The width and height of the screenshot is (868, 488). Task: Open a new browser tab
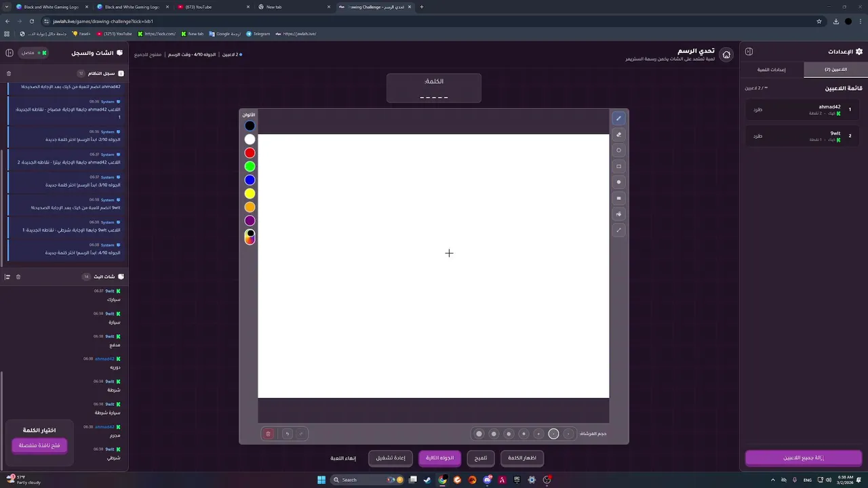point(422,7)
